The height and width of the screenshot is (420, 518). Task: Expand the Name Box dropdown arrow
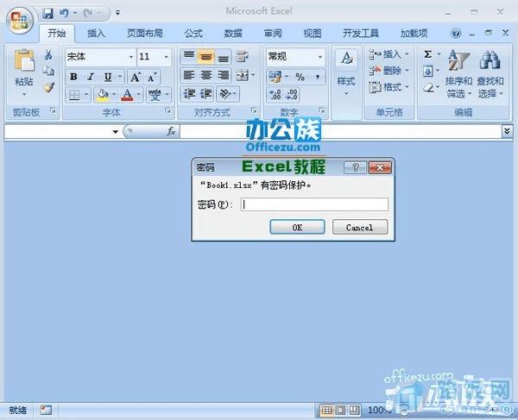115,132
